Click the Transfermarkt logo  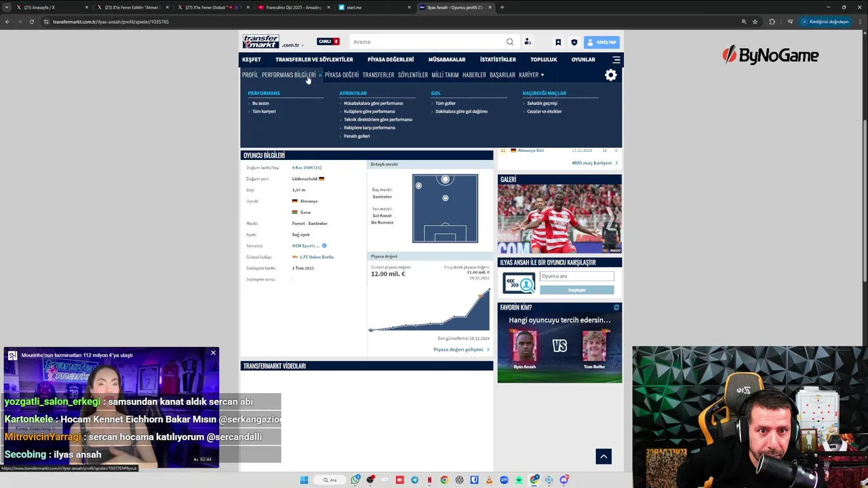(x=261, y=41)
